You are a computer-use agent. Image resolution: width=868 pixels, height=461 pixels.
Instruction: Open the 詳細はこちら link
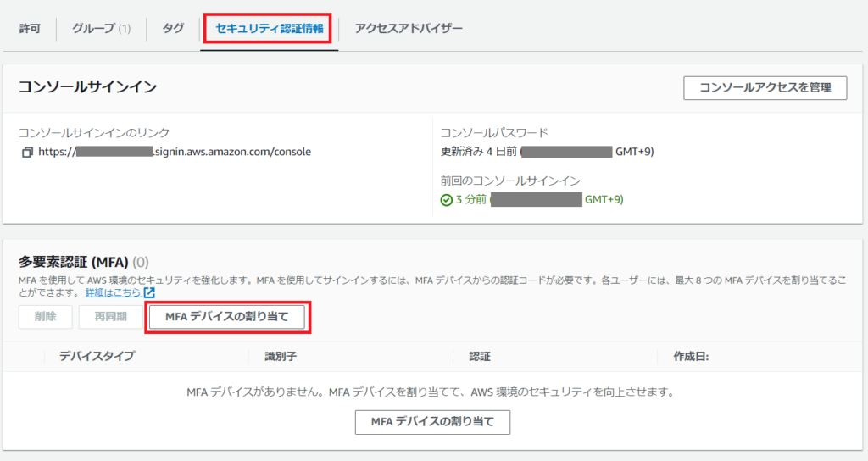(113, 292)
